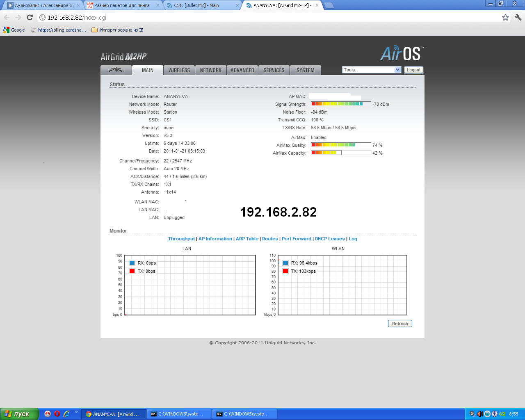Screen dimensions: 525x420
Task: Click the volume speaker tray icon
Action: 479,414
